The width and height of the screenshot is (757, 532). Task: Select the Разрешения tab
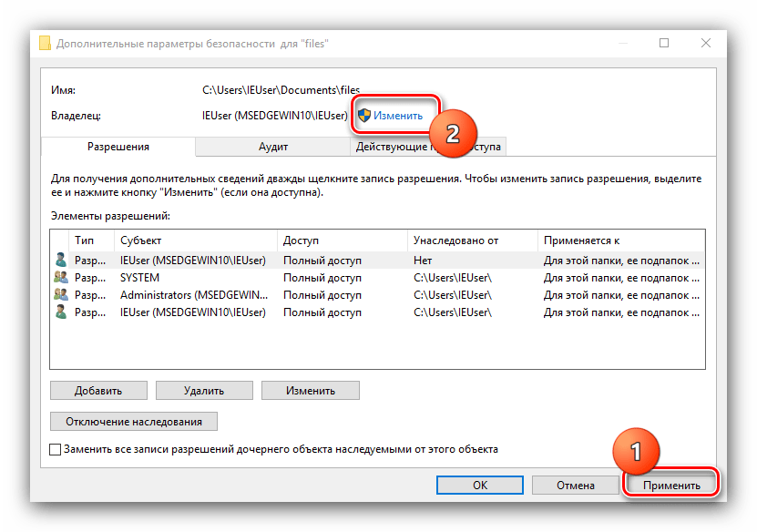[x=118, y=147]
